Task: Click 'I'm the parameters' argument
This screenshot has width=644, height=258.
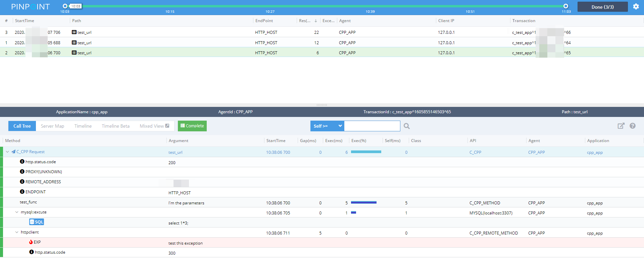Action: pyautogui.click(x=186, y=203)
